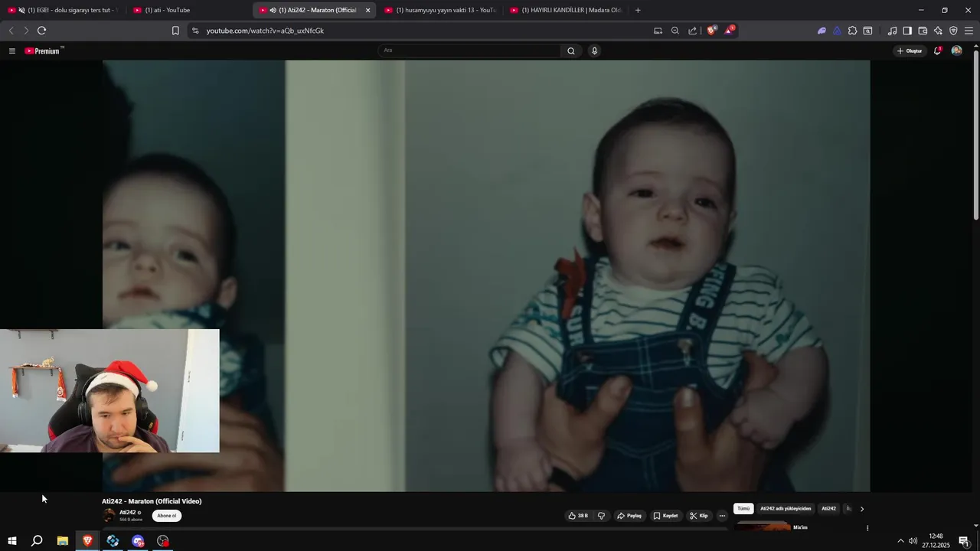Like the video (38 B)
980x551 pixels.
tap(578, 516)
